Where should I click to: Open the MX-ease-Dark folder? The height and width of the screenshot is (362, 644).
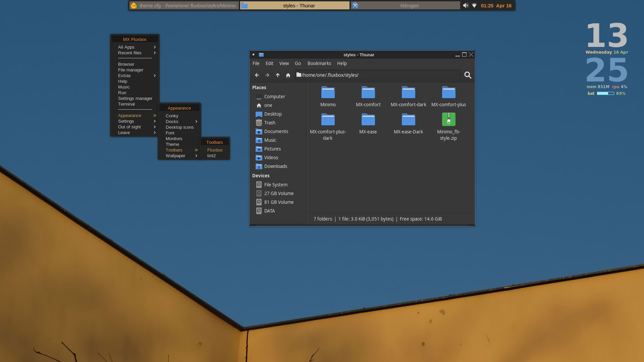[x=408, y=123]
